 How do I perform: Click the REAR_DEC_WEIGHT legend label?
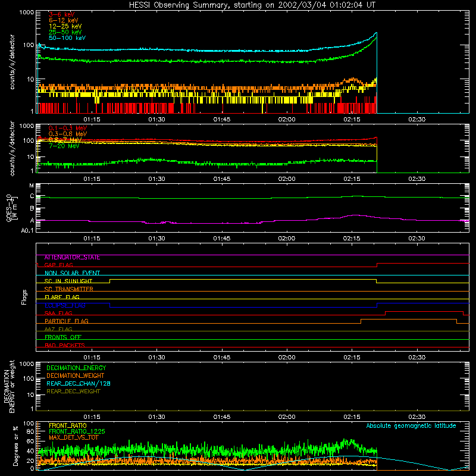(73, 392)
